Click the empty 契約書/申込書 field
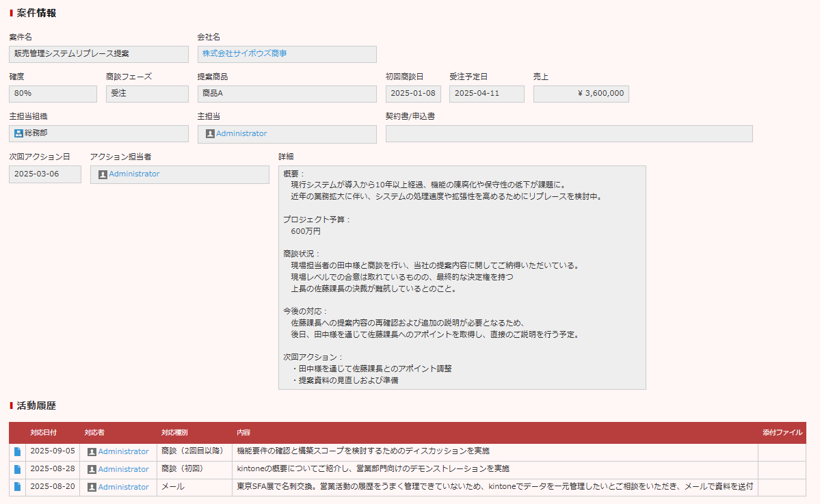This screenshot has height=504, width=820. click(x=569, y=133)
